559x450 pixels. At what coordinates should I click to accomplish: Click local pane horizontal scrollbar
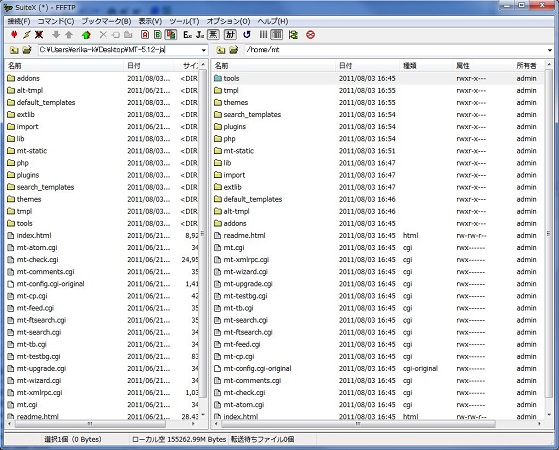(x=90, y=424)
